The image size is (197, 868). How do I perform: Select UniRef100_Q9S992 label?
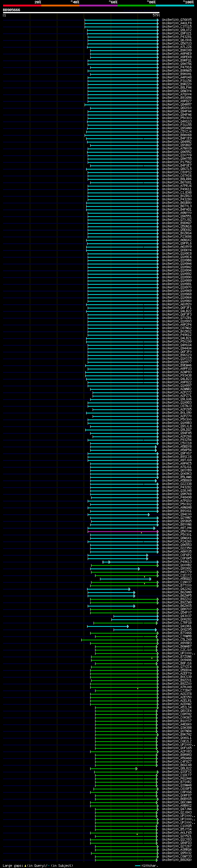point(177,568)
